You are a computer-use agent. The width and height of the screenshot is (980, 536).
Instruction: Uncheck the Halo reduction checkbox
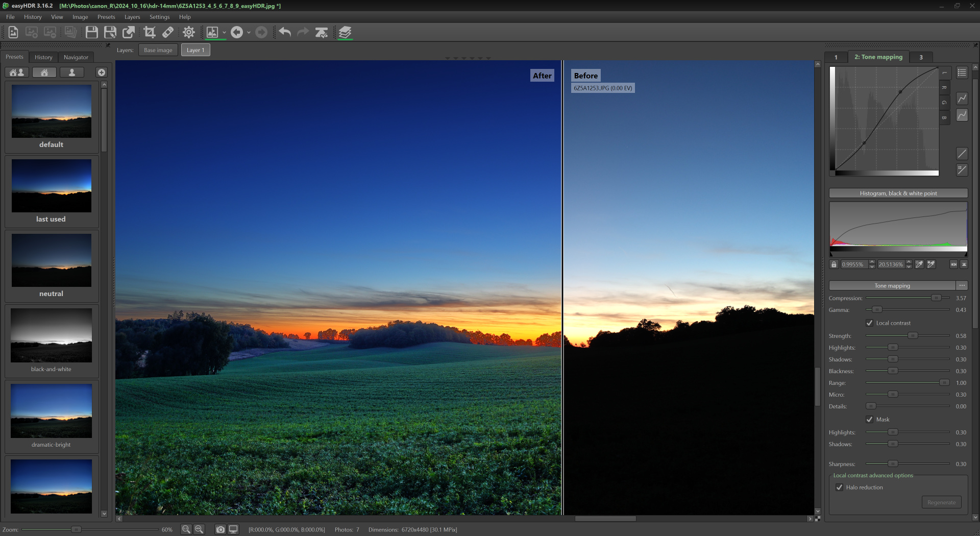click(x=840, y=487)
